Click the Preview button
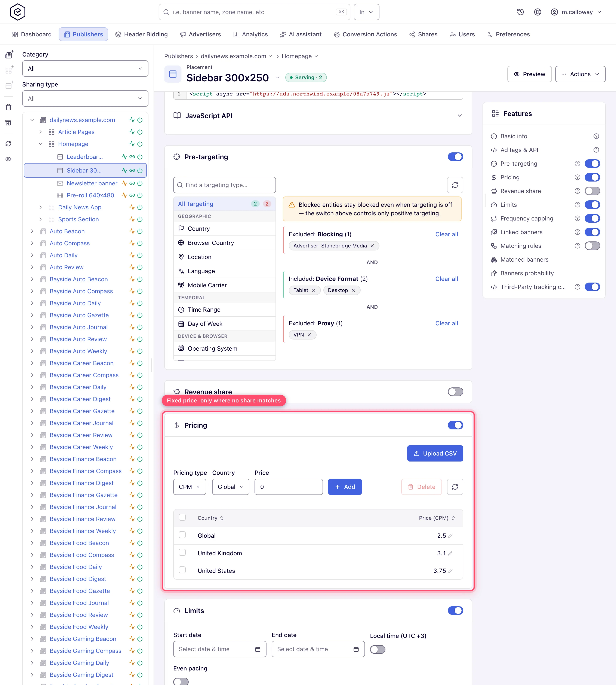Image resolution: width=616 pixels, height=685 pixels. 529,74
